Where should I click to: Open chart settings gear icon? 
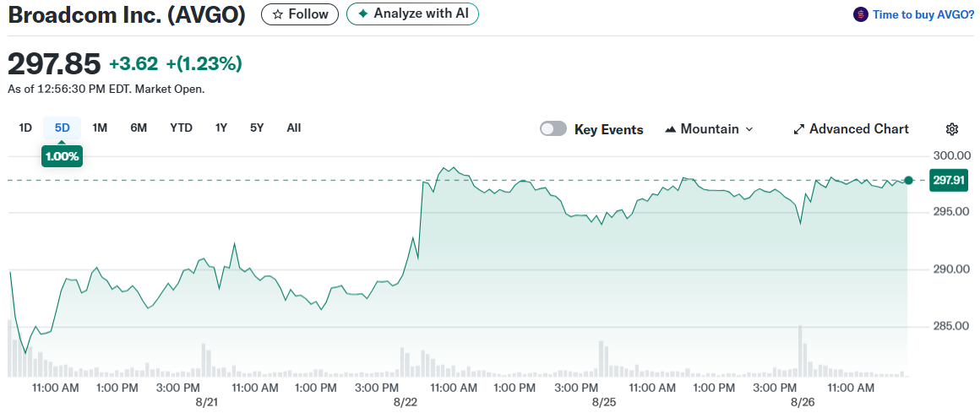(952, 129)
